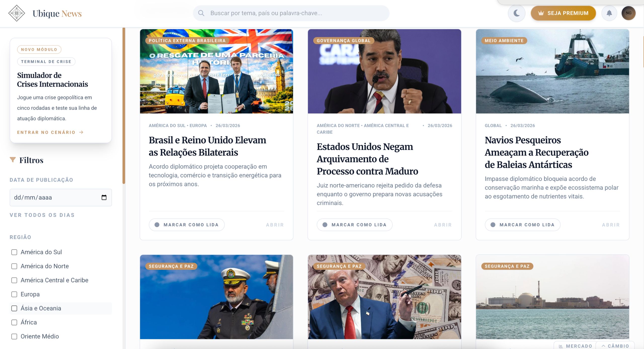Check the América do Sul region filter
The width and height of the screenshot is (644, 349).
(x=14, y=252)
